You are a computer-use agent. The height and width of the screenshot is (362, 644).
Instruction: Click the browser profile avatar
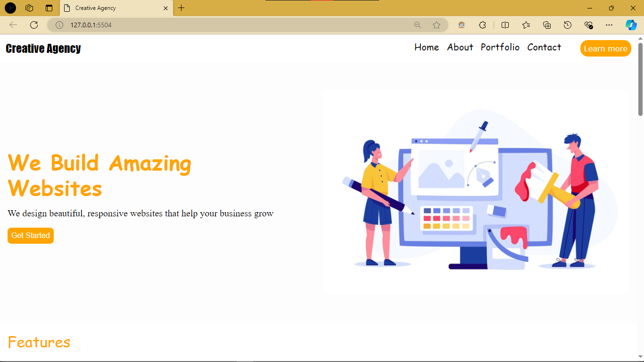point(461,25)
